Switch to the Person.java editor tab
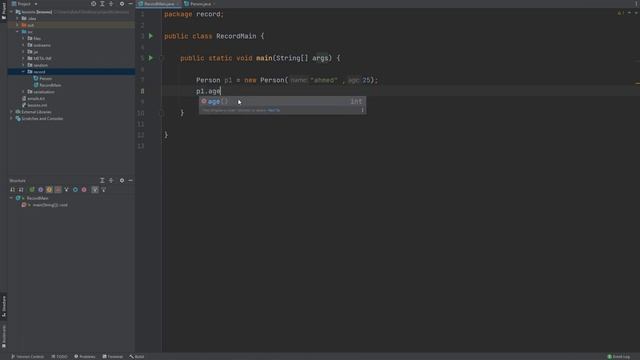This screenshot has width=640, height=360. point(200,4)
